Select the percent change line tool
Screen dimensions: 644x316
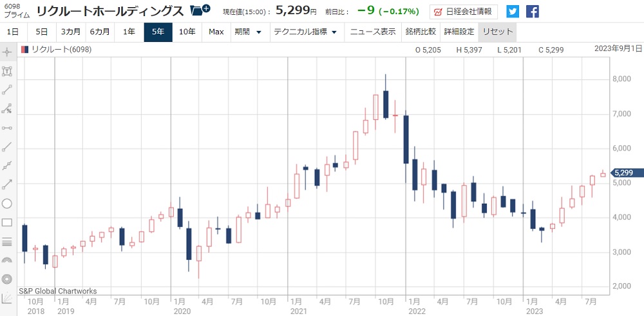(7, 108)
